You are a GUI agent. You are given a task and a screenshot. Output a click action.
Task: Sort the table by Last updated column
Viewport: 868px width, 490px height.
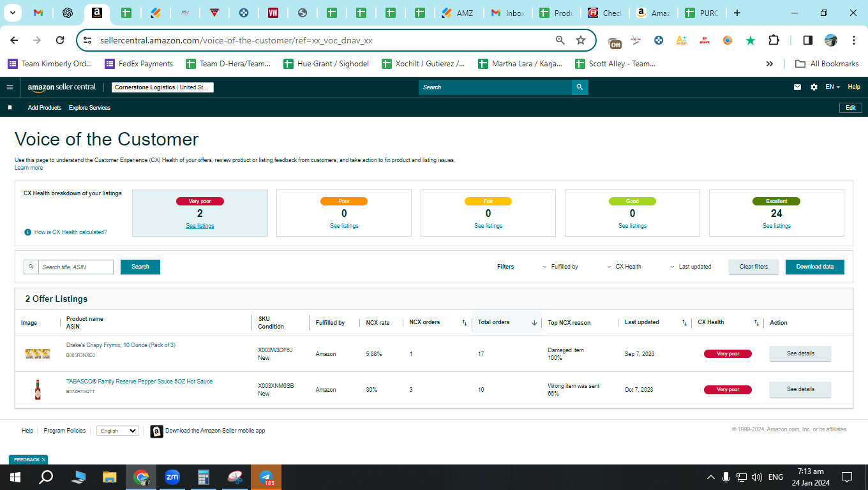684,323
